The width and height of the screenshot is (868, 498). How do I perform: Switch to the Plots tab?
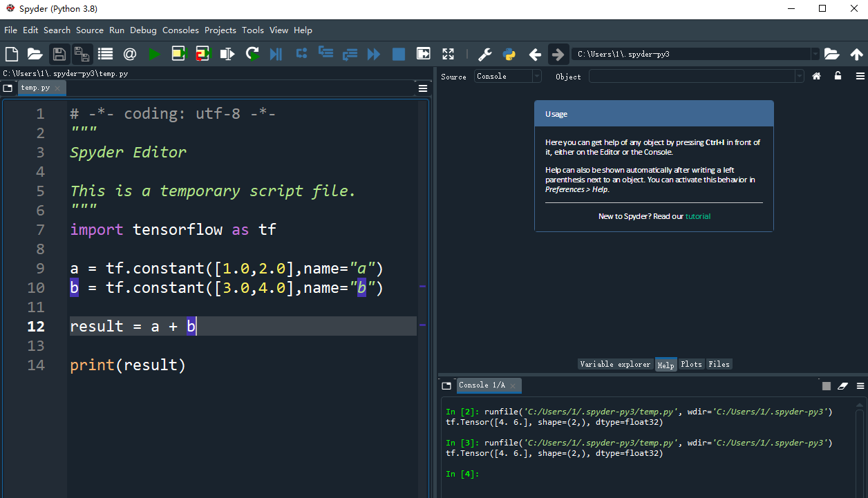click(x=691, y=364)
